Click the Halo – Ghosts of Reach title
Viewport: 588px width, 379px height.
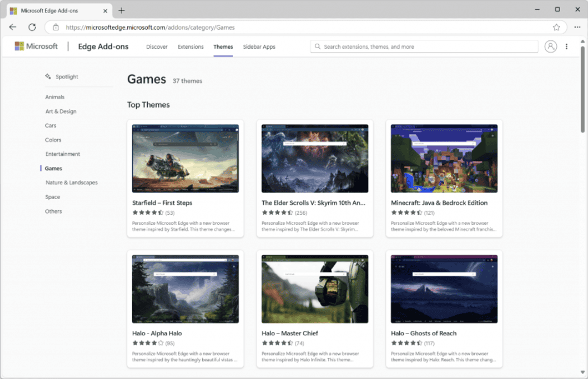tap(423, 333)
